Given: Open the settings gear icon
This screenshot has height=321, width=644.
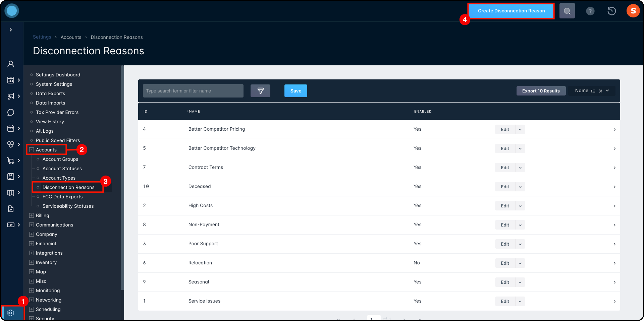Looking at the screenshot, I should (x=11, y=313).
